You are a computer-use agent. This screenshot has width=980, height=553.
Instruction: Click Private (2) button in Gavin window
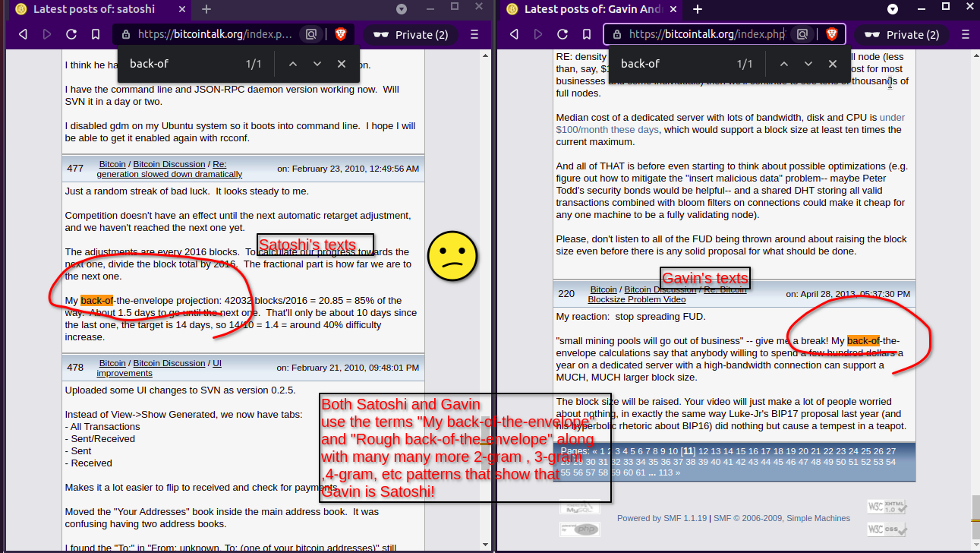[x=901, y=34]
